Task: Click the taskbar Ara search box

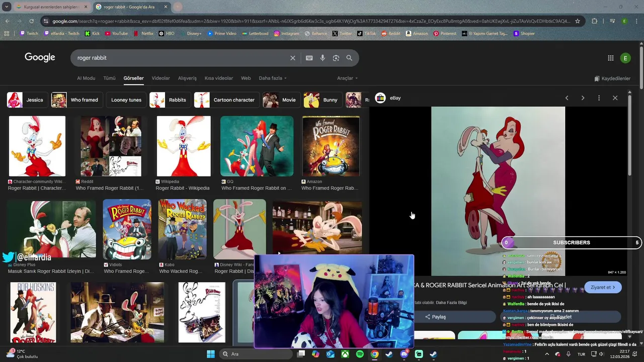Action: click(x=256, y=354)
